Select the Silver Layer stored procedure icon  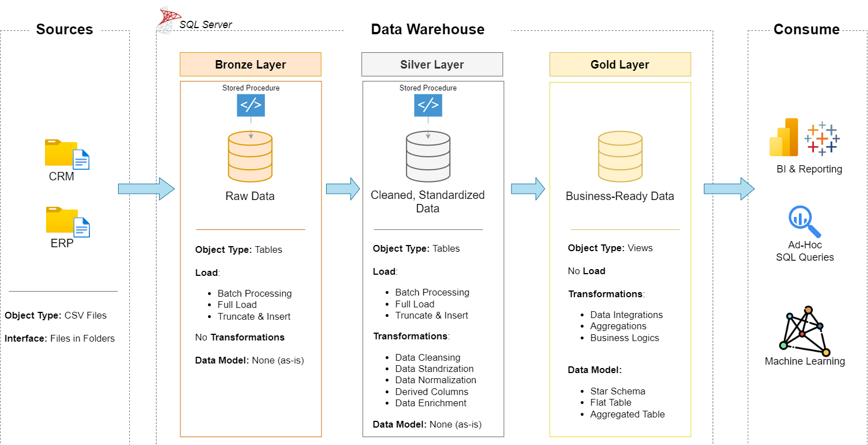click(x=428, y=105)
